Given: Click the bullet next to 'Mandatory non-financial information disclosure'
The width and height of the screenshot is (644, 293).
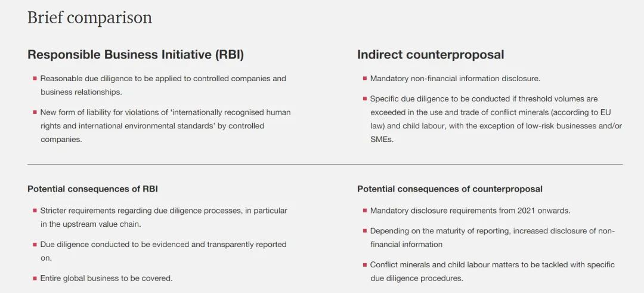Looking at the screenshot, I should click(x=364, y=79).
